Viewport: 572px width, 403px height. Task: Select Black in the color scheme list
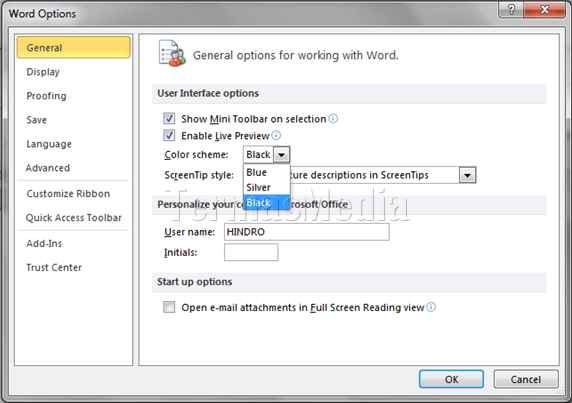(267, 202)
